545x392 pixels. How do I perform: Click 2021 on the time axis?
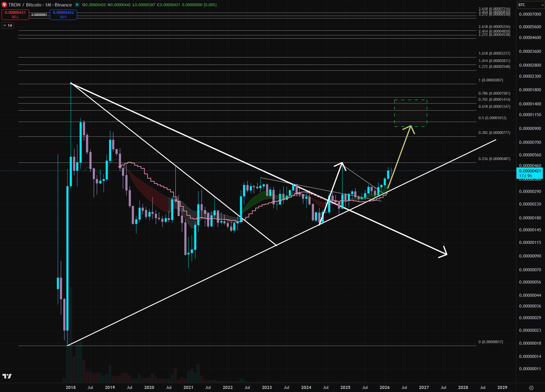188,388
